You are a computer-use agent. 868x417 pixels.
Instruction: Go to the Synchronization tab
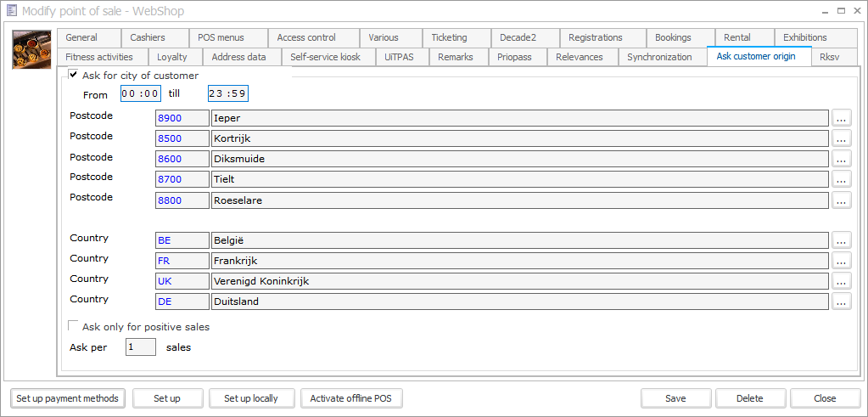click(x=659, y=57)
